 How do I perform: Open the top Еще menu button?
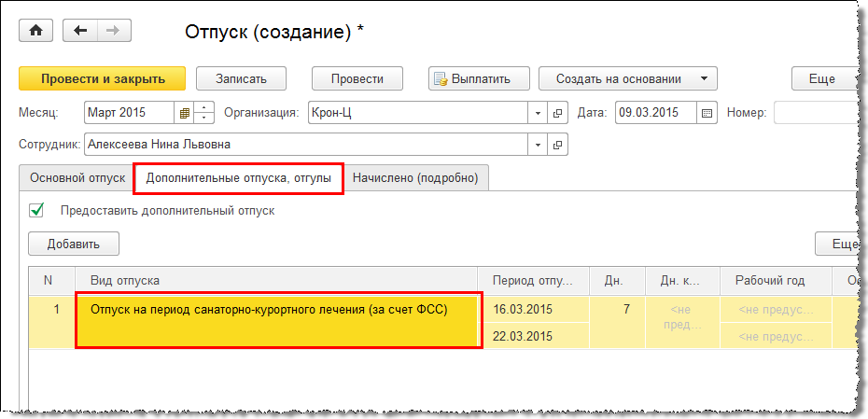pos(822,78)
